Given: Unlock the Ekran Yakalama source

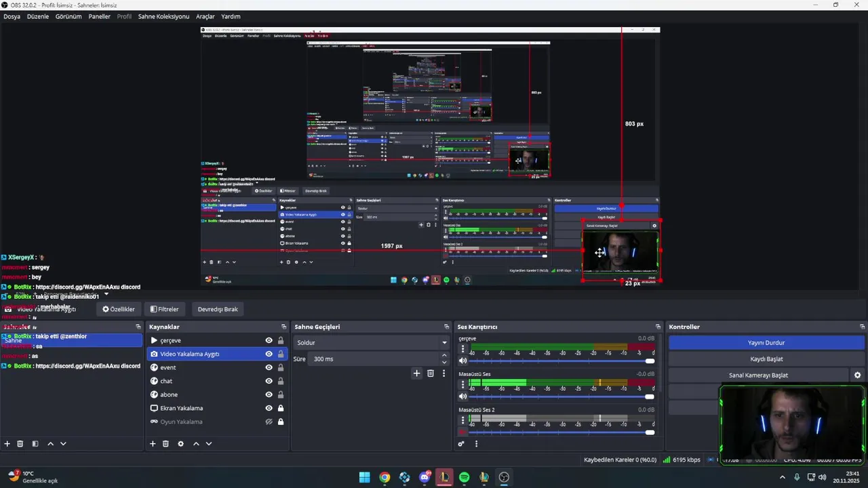Looking at the screenshot, I should point(281,408).
